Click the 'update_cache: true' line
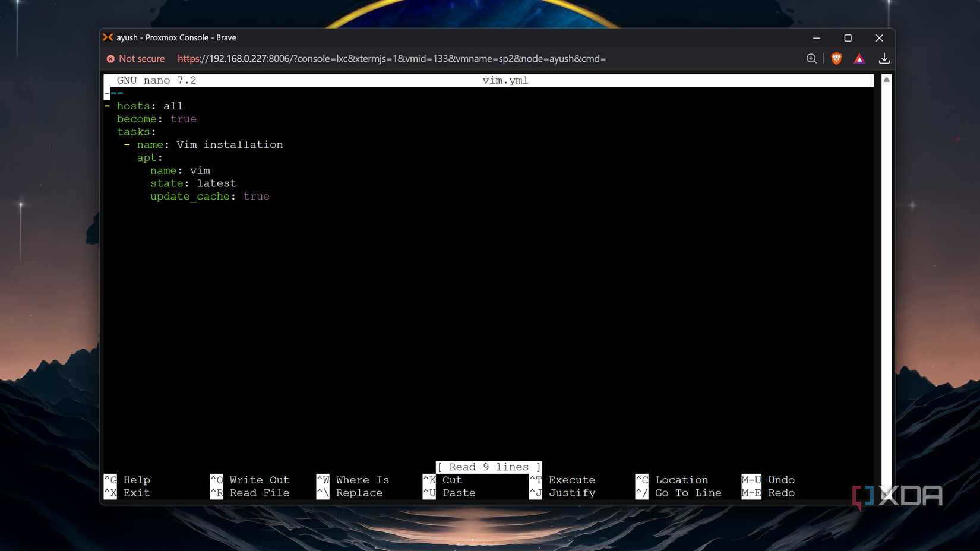The height and width of the screenshot is (551, 980). (210, 197)
